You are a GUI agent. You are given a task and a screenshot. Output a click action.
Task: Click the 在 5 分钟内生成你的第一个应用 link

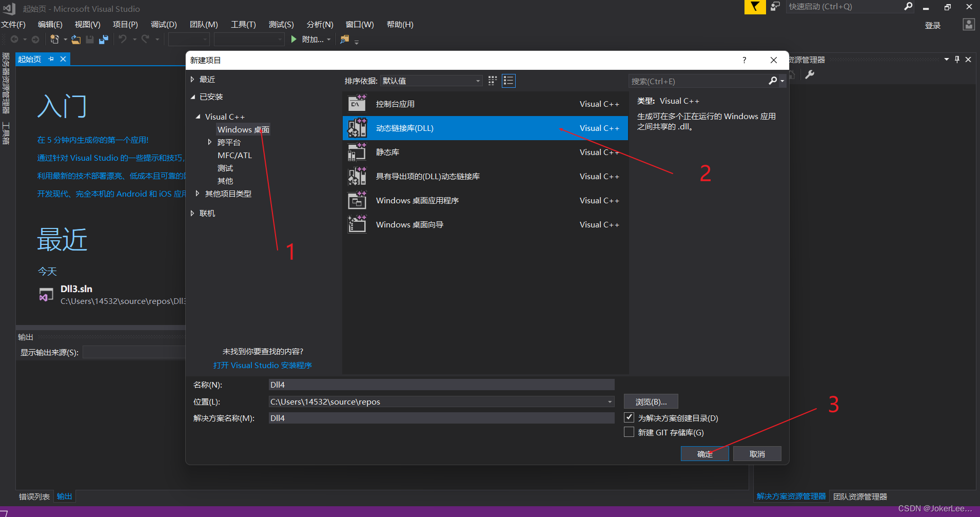tap(93, 140)
